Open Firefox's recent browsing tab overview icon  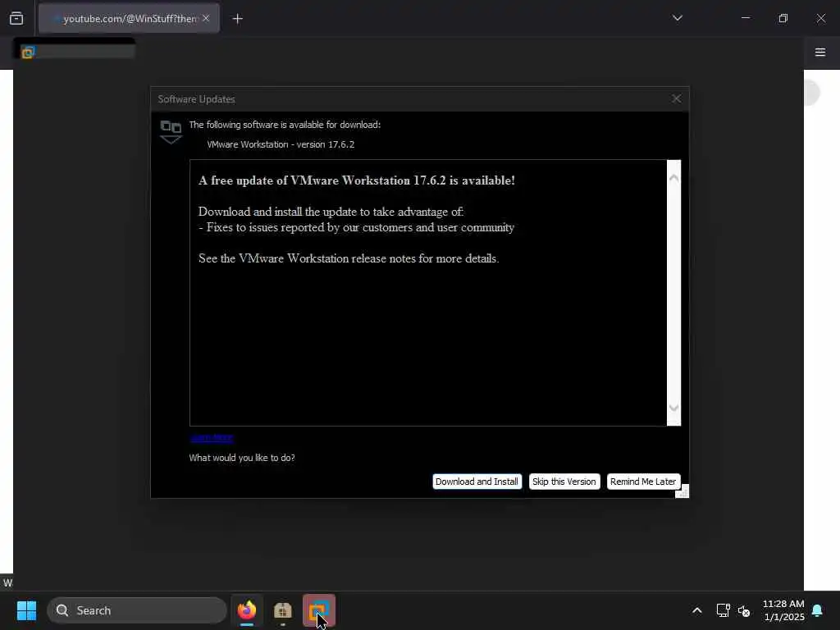[16, 18]
